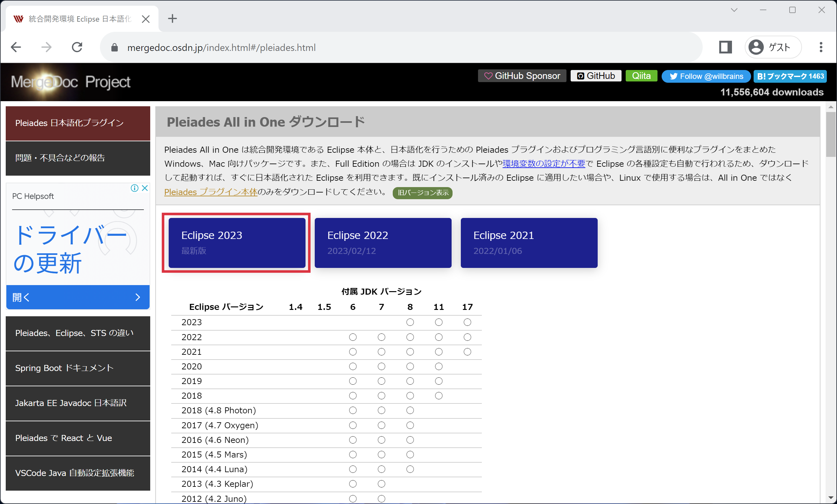Click the 2019 row JDK 11 circle
The image size is (837, 504).
pos(439,381)
